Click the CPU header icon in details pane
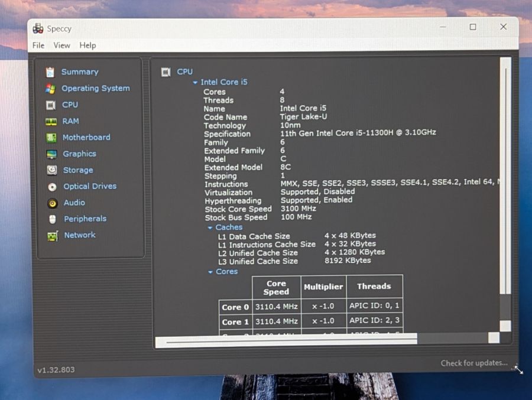 [166, 72]
